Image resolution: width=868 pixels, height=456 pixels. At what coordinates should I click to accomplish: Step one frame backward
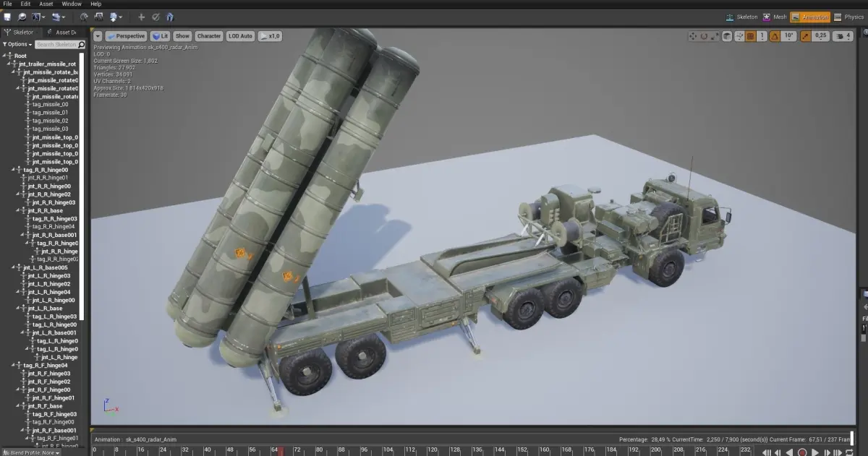tap(778, 452)
